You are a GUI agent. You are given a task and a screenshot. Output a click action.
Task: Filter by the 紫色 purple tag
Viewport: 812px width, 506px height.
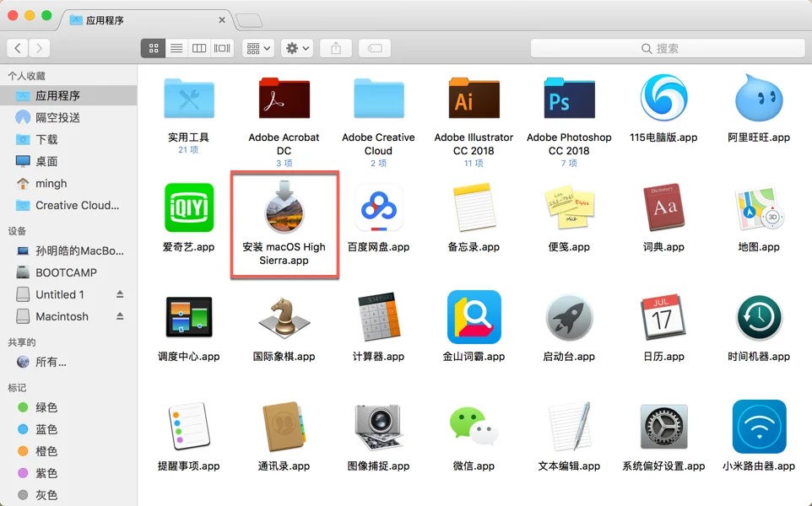click(x=68, y=473)
